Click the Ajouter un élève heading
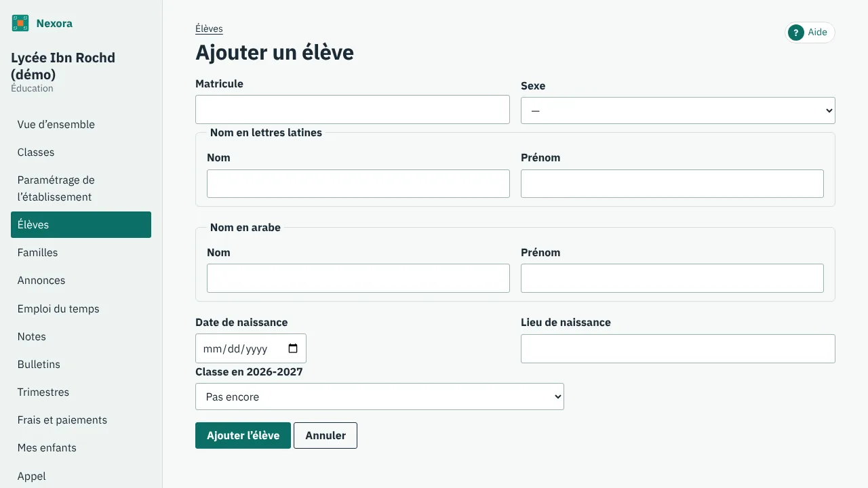The height and width of the screenshot is (488, 868). 275,53
